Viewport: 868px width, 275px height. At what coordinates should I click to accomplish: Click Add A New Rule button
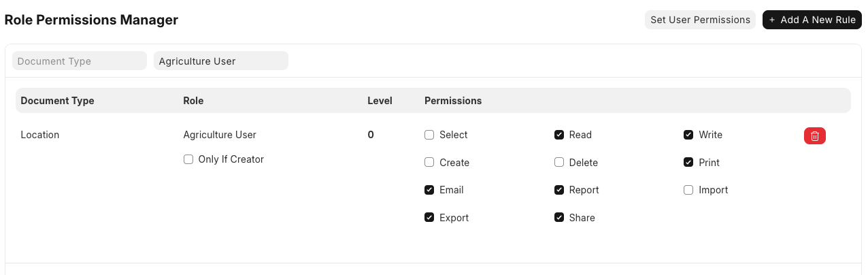812,20
